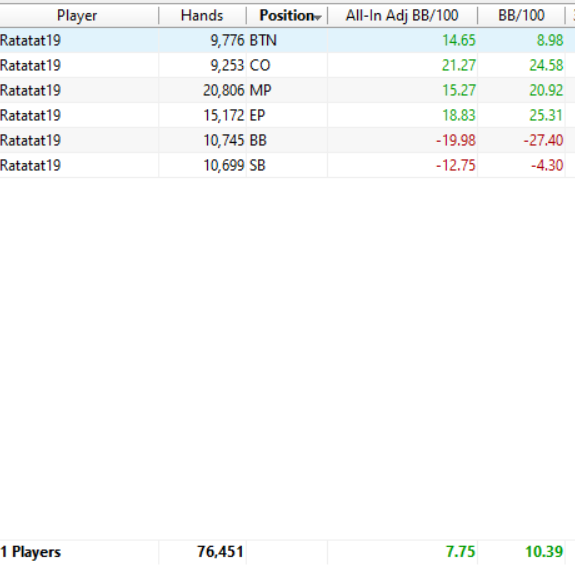Click the -27.40 BB/100 value

click(x=543, y=140)
